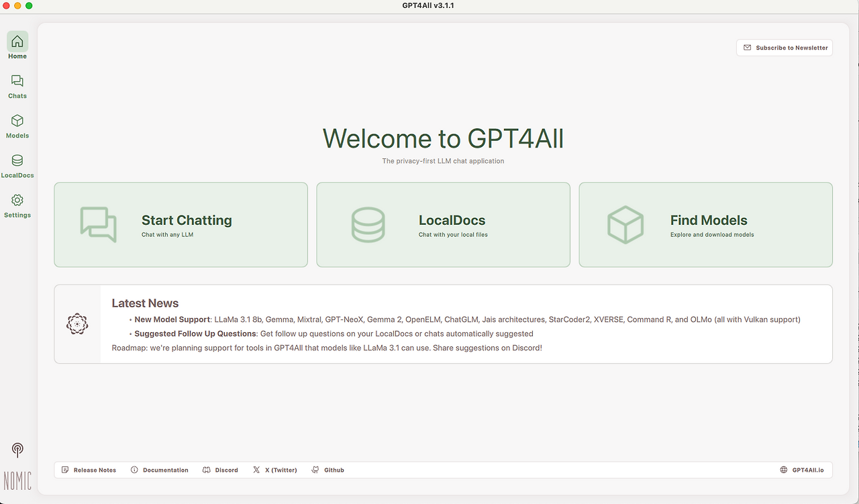
Task: Click the antenna network icon above the Nomic logo
Action: 17,450
